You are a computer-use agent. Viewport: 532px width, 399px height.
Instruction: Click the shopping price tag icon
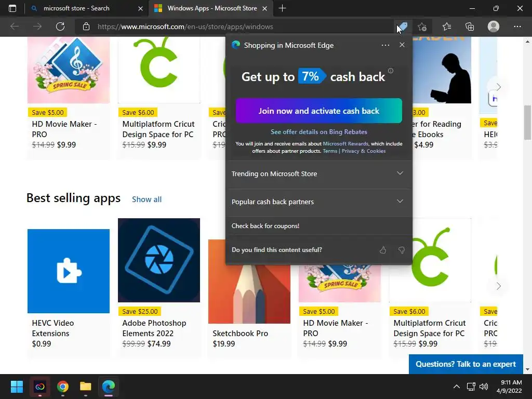(x=402, y=26)
